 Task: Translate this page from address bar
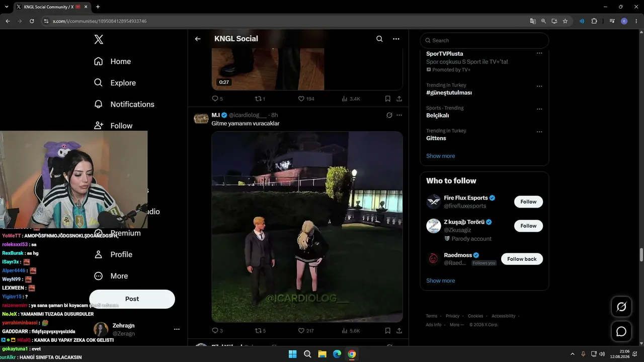coord(533,21)
